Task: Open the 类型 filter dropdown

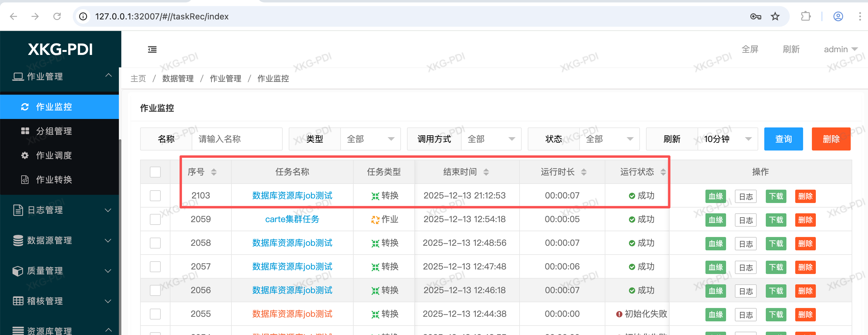Action: 370,139
